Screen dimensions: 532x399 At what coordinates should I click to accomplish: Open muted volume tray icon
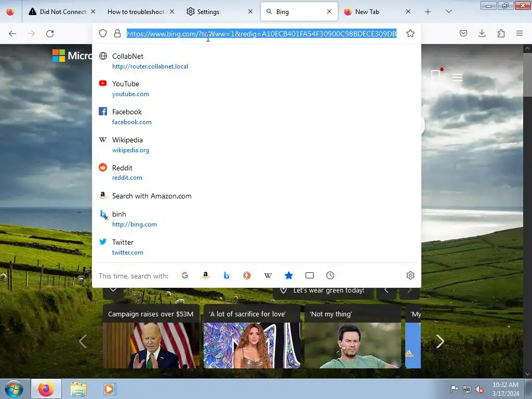(480, 389)
